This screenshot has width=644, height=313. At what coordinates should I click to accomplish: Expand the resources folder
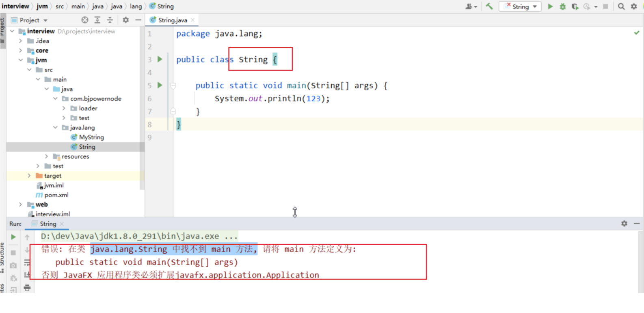pyautogui.click(x=47, y=156)
